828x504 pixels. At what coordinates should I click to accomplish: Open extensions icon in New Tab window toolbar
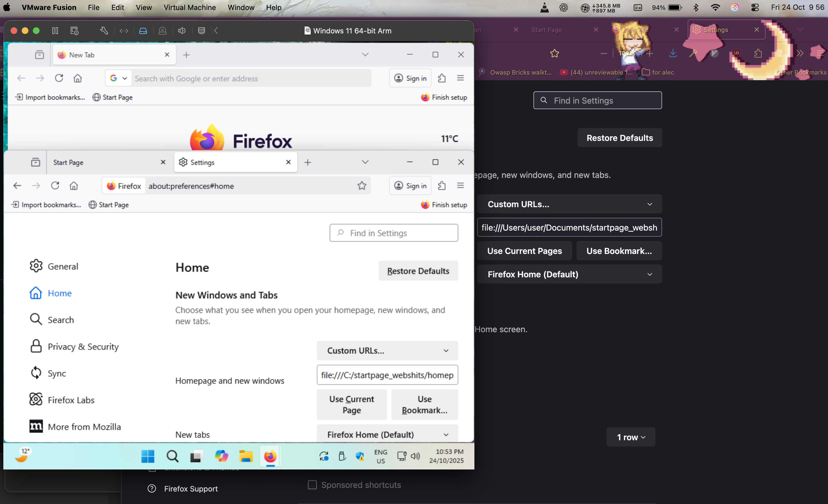(442, 78)
